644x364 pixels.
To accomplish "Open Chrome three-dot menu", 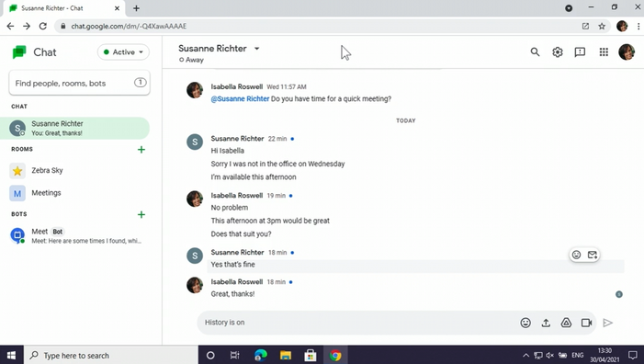I will [638, 27].
